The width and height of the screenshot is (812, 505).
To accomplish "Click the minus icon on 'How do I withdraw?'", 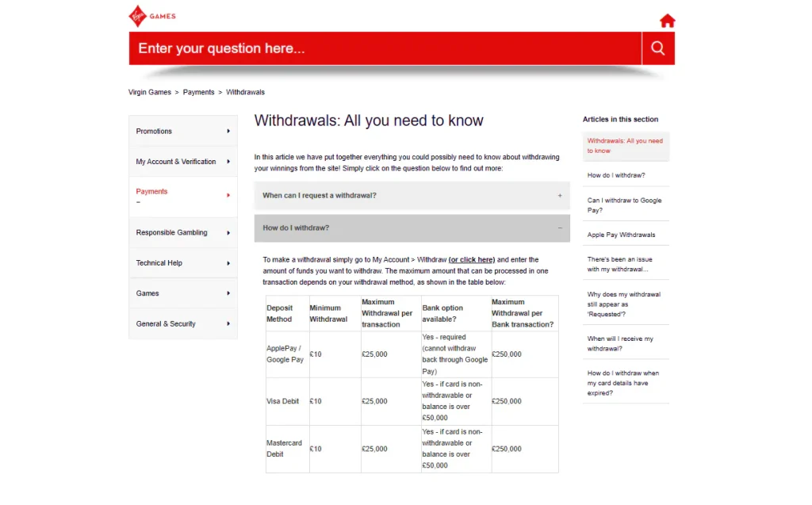I will pyautogui.click(x=560, y=228).
